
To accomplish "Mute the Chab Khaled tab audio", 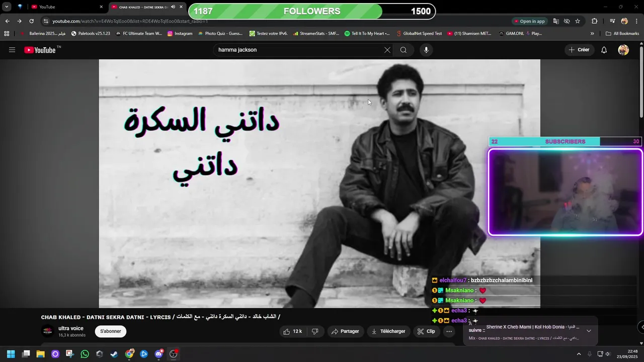I will click(x=173, y=7).
